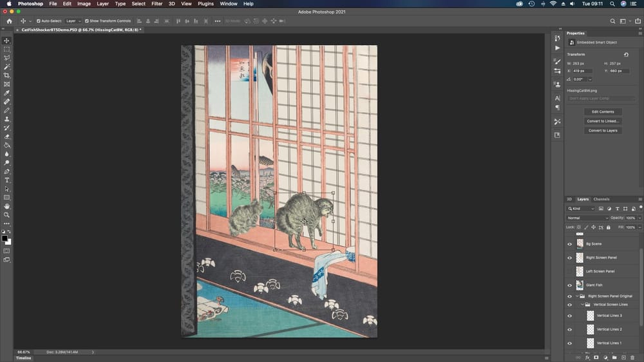Select the Lasso tool
The image size is (644, 362).
(x=6, y=58)
